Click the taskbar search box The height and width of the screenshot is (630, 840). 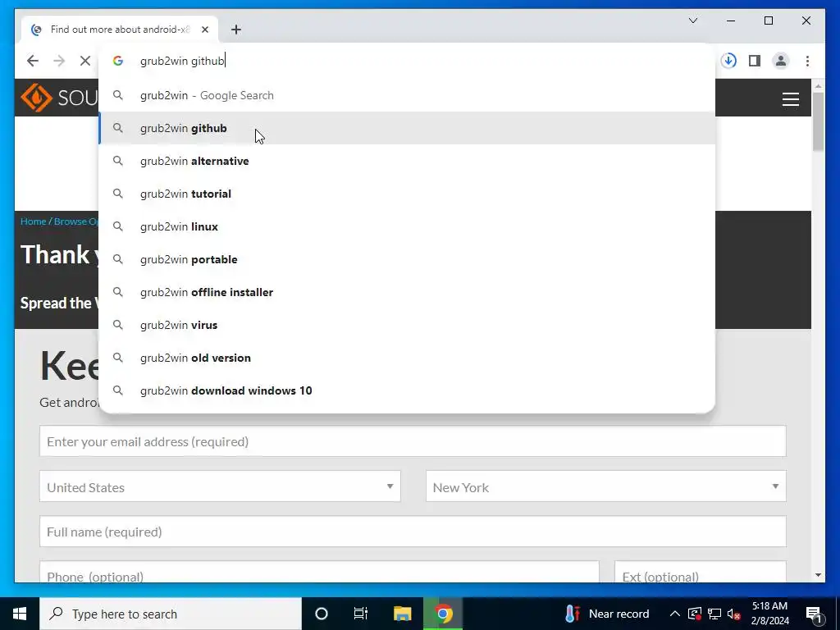[171, 614]
